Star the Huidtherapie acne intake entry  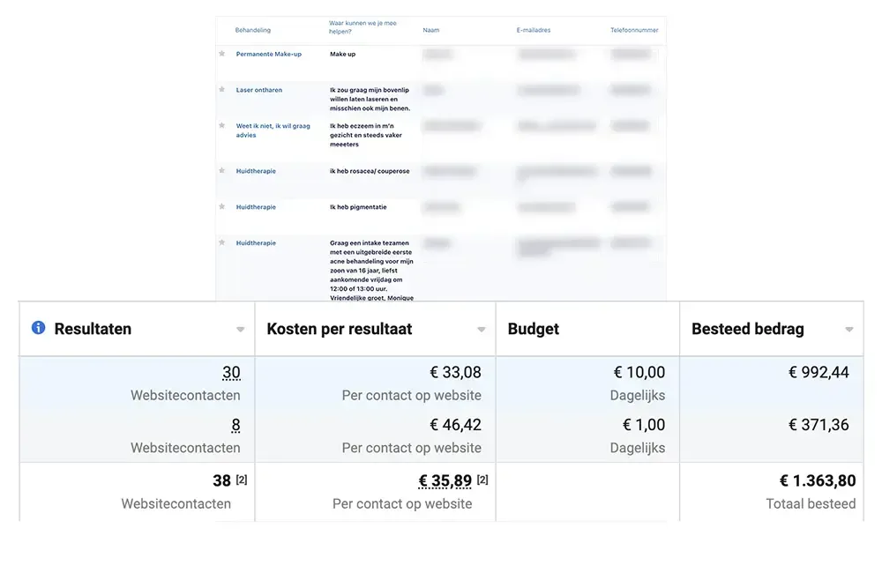click(222, 243)
